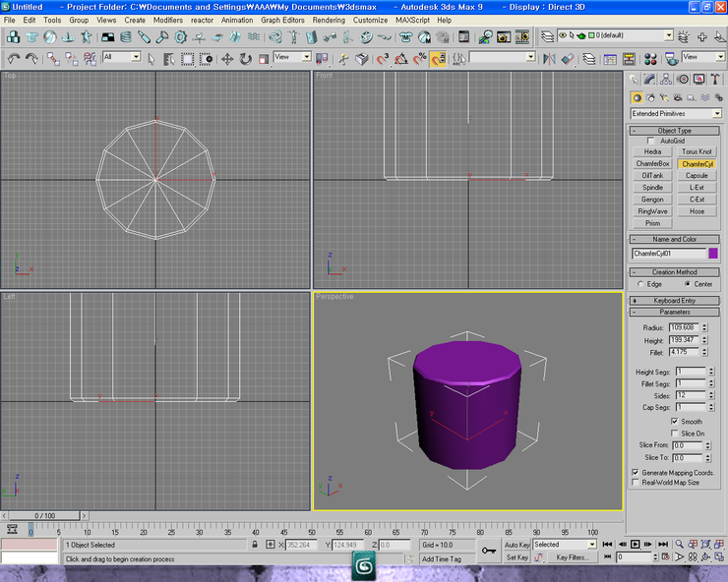Click the Capsule object button
This screenshot has width=728, height=582.
[697, 176]
